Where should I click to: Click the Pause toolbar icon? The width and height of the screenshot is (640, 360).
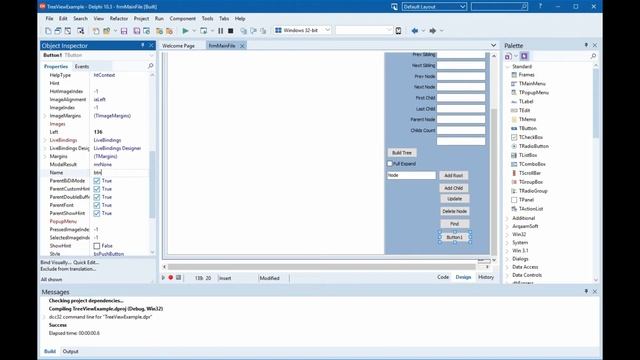220,31
